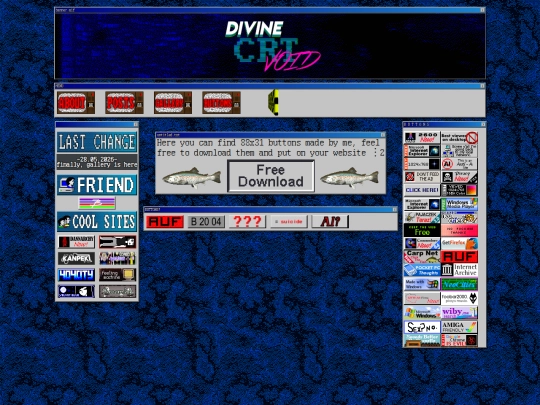This screenshot has height=405, width=540.
Task: Click the GetFirefox badge
Action: coord(459,243)
